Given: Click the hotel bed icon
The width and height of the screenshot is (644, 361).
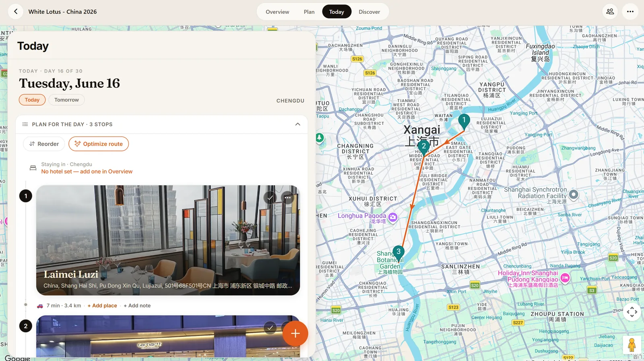Looking at the screenshot, I should tap(33, 168).
